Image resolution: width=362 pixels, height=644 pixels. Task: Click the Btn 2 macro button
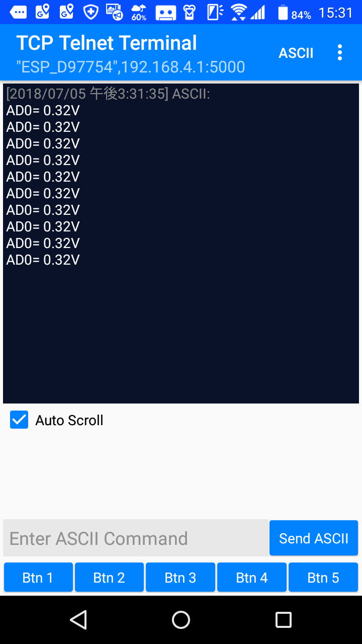109,577
